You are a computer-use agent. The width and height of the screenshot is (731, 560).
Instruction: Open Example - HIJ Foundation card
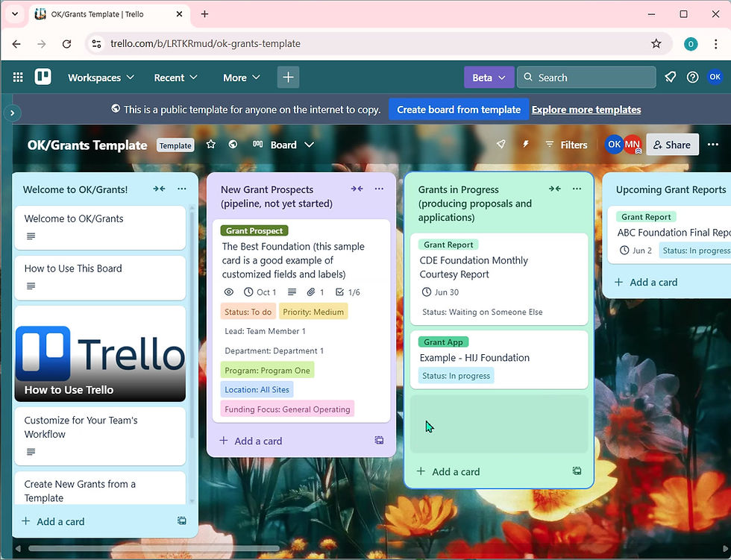499,359
